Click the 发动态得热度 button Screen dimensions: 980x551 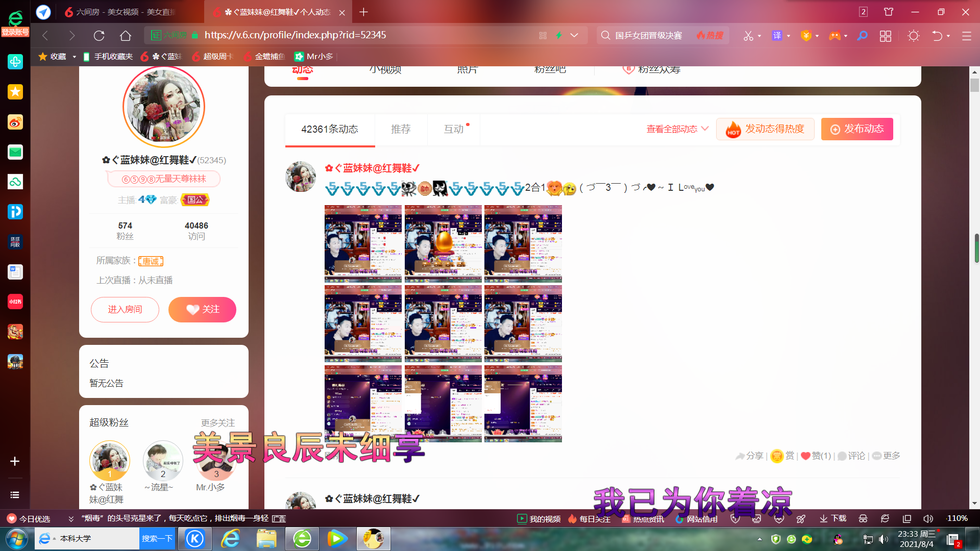point(765,129)
